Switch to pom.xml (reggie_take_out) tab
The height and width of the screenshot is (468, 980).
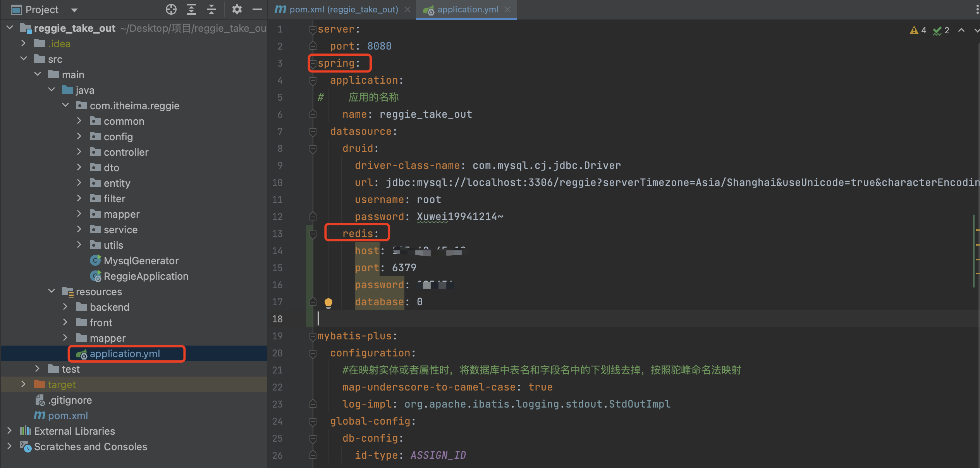[343, 9]
